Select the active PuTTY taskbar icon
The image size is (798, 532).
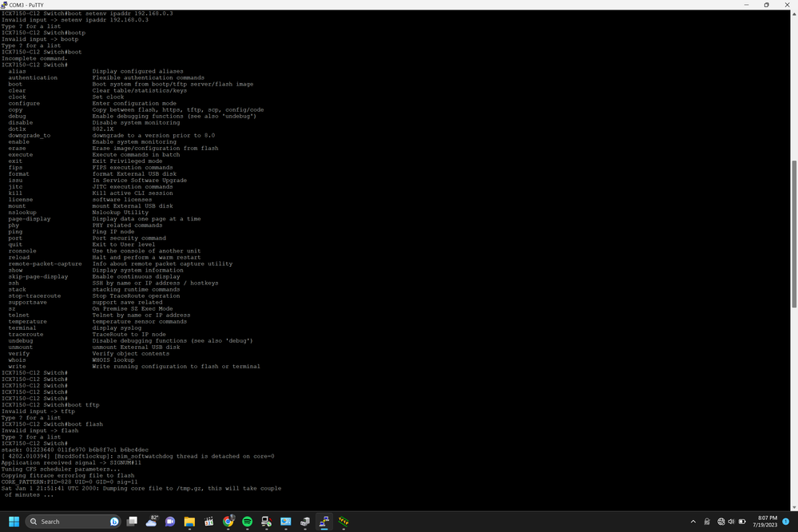tap(325, 522)
